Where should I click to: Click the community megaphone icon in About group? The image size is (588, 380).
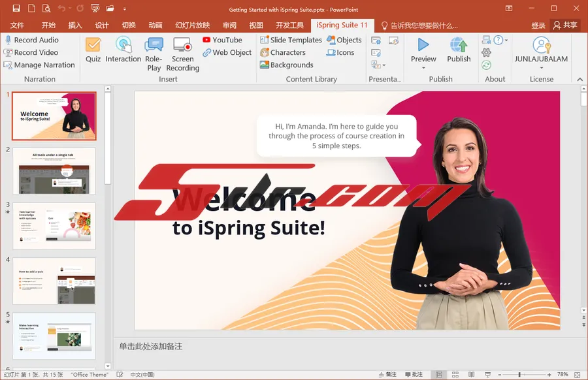pyautogui.click(x=486, y=40)
